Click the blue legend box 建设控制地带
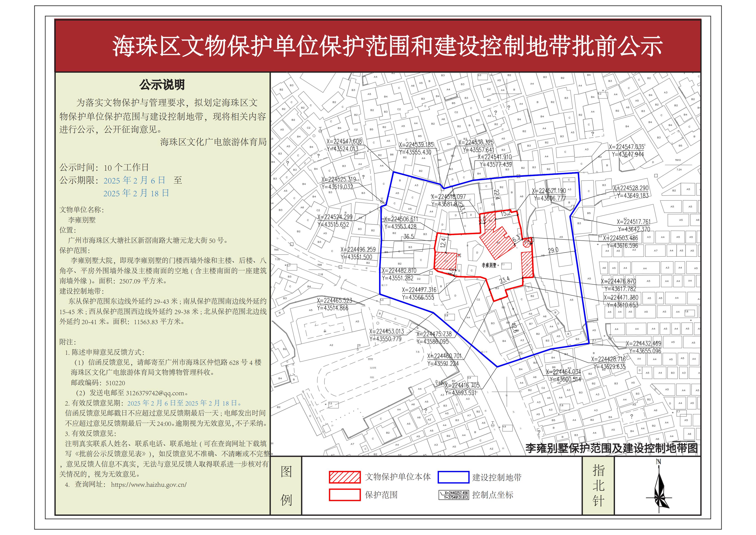This screenshot has height=535, width=756. click(x=453, y=477)
